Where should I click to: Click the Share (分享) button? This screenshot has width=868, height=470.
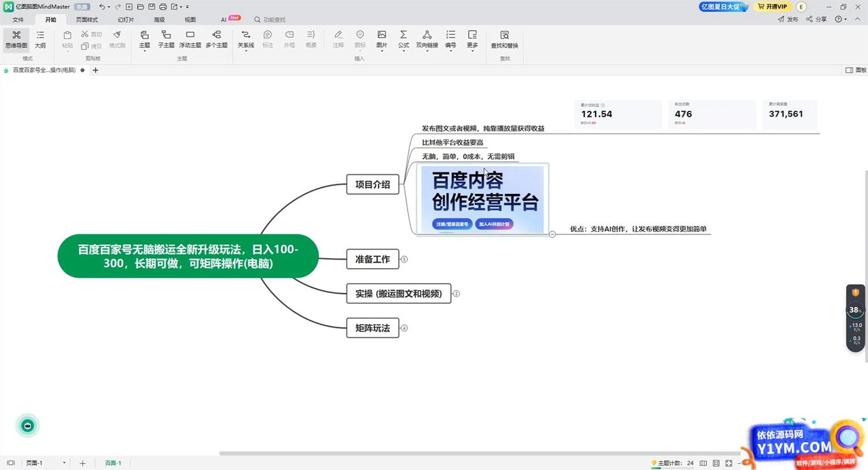[816, 19]
